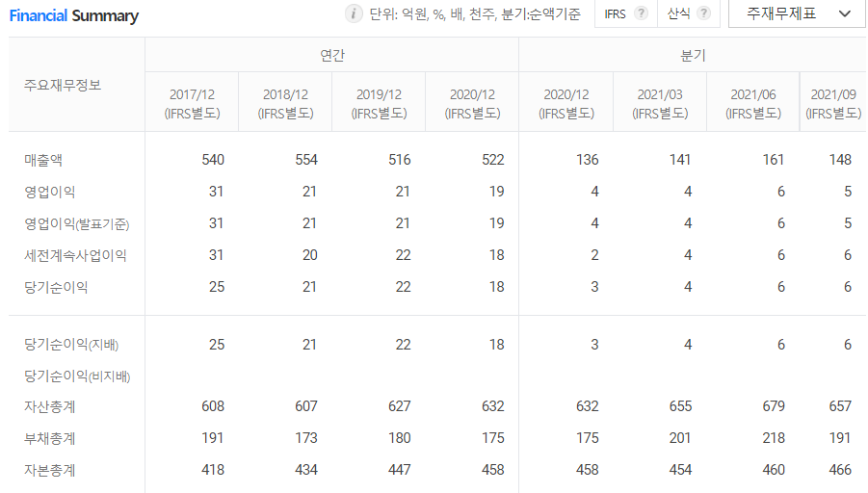Viewport: 868px width, 493px height.
Task: Click the 당기순이익 row label
Action: click(x=56, y=288)
